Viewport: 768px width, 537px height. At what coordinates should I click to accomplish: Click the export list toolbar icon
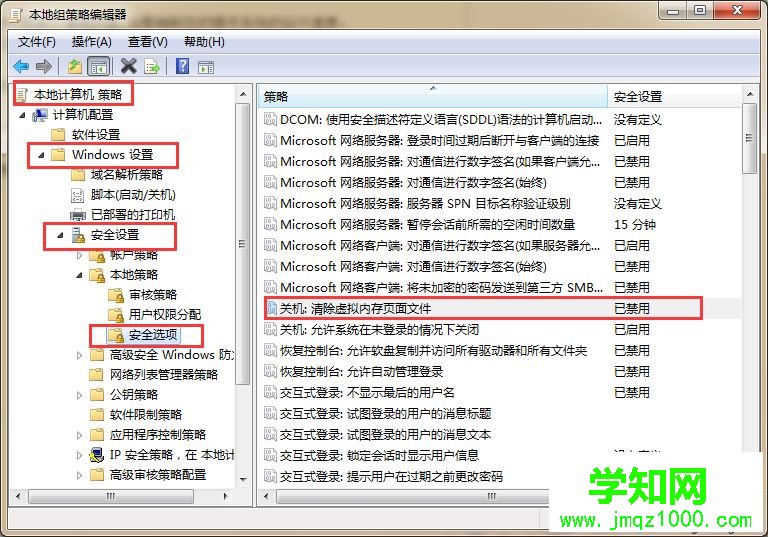(x=152, y=66)
